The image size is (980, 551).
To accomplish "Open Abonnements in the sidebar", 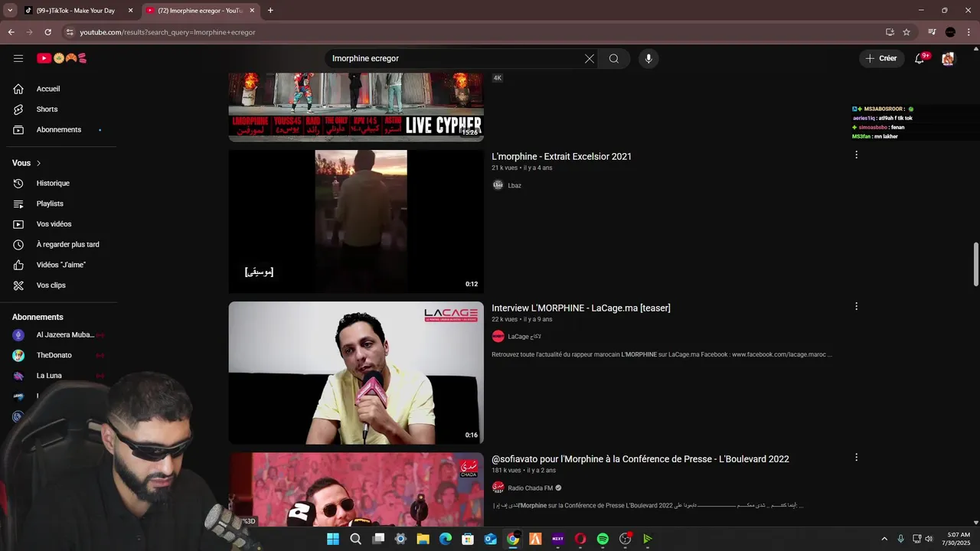I will (58, 130).
